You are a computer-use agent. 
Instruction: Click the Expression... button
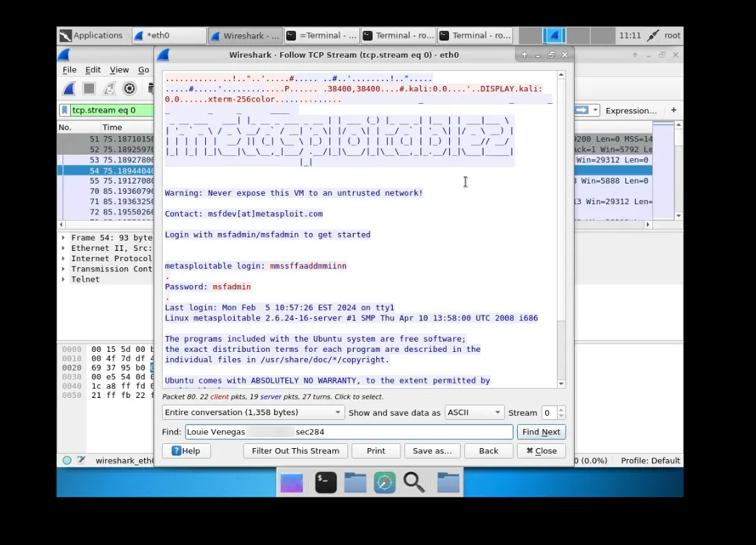631,111
